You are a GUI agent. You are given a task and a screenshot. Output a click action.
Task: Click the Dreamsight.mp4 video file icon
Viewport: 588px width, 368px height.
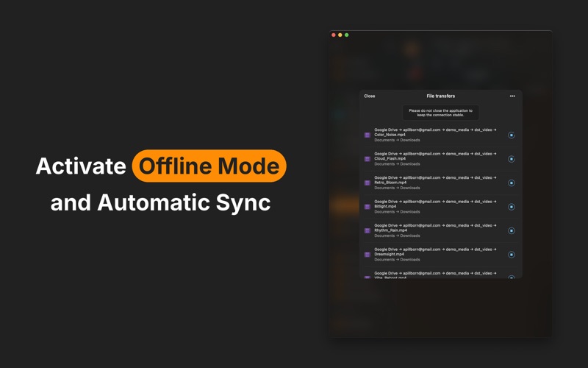pyautogui.click(x=367, y=255)
